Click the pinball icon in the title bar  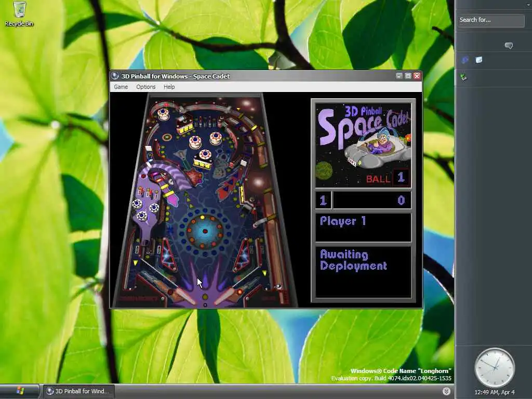click(x=115, y=76)
